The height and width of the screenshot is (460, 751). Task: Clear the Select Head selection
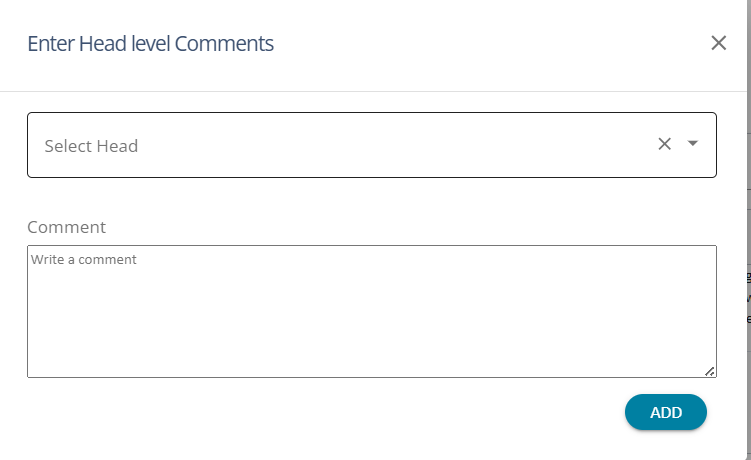coord(664,144)
